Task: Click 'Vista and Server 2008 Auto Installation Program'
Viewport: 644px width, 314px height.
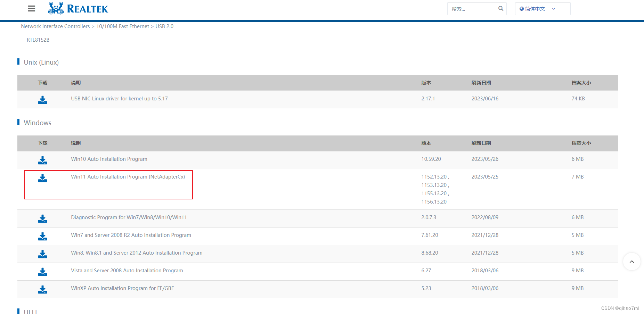Action: [127, 271]
